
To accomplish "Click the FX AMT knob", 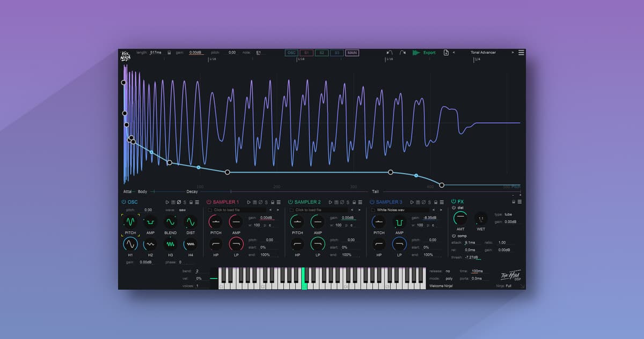I will (x=460, y=218).
